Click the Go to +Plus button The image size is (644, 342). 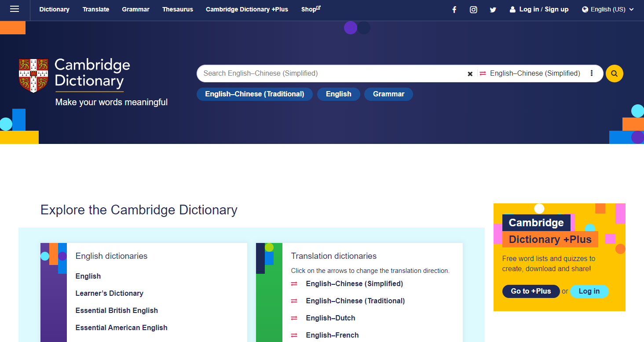(531, 291)
